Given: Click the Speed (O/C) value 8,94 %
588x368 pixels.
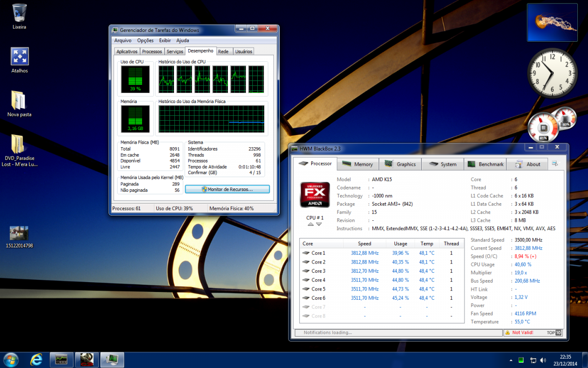Looking at the screenshot, I should pyautogui.click(x=526, y=257).
